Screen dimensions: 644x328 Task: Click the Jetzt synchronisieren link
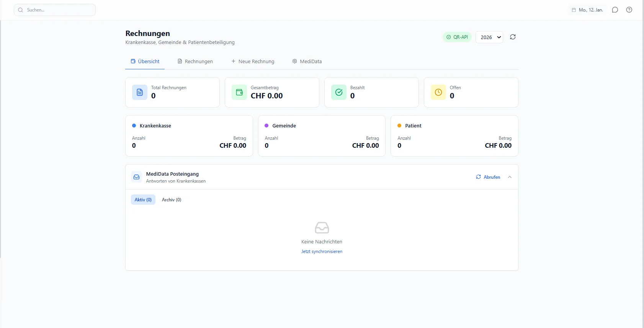(322, 251)
